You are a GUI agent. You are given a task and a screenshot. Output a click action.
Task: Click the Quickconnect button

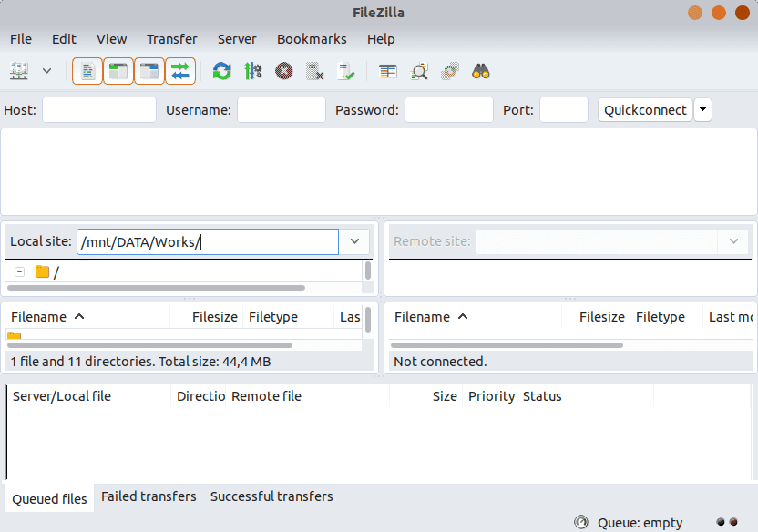(645, 109)
